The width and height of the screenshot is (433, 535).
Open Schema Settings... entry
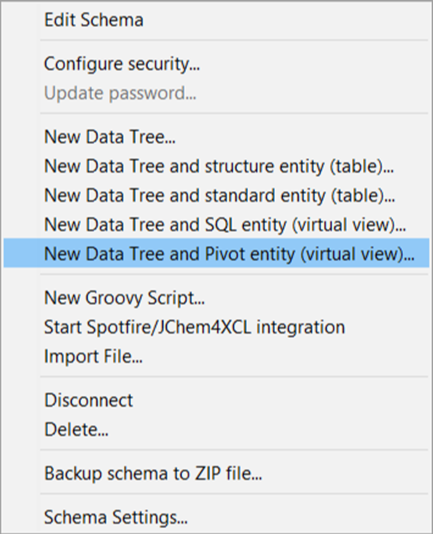[216, 517]
